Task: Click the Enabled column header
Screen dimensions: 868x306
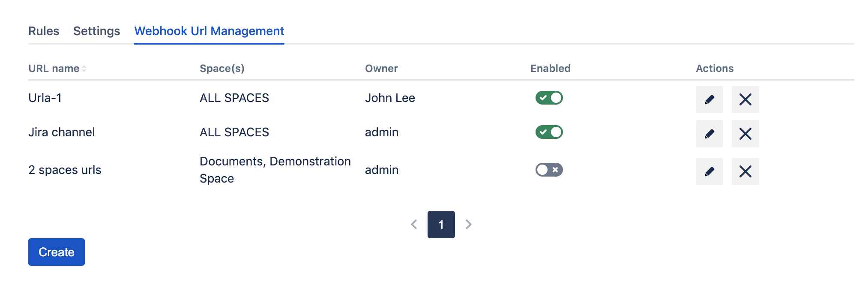Action: tap(550, 69)
